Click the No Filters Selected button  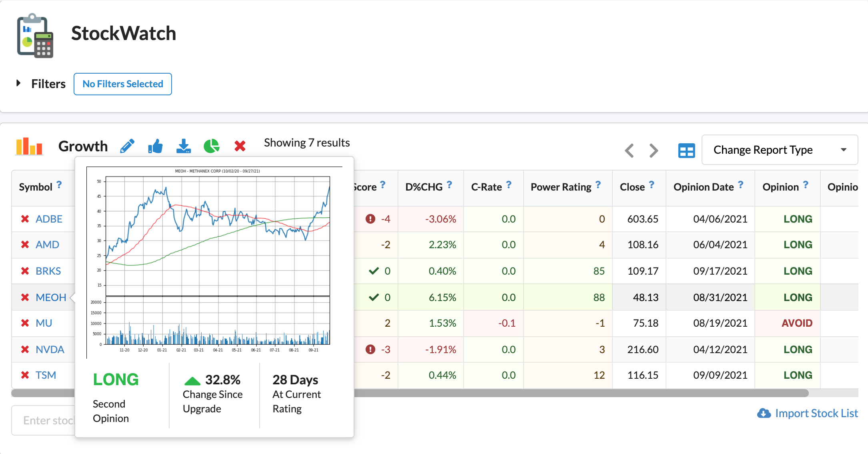click(x=123, y=84)
